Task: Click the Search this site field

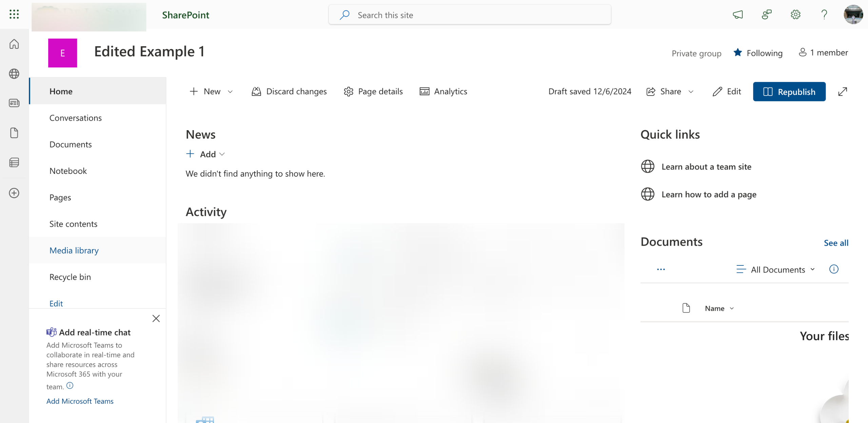Action: click(x=470, y=15)
